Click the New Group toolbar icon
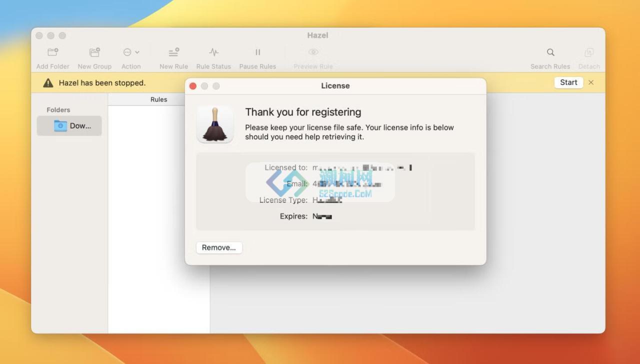Image resolution: width=640 pixels, height=364 pixels. pyautogui.click(x=94, y=52)
